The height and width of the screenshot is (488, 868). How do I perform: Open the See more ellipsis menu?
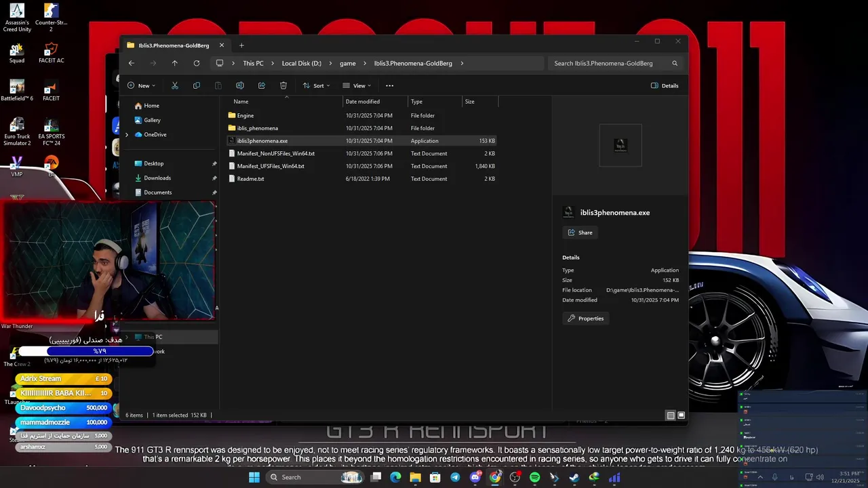point(389,85)
